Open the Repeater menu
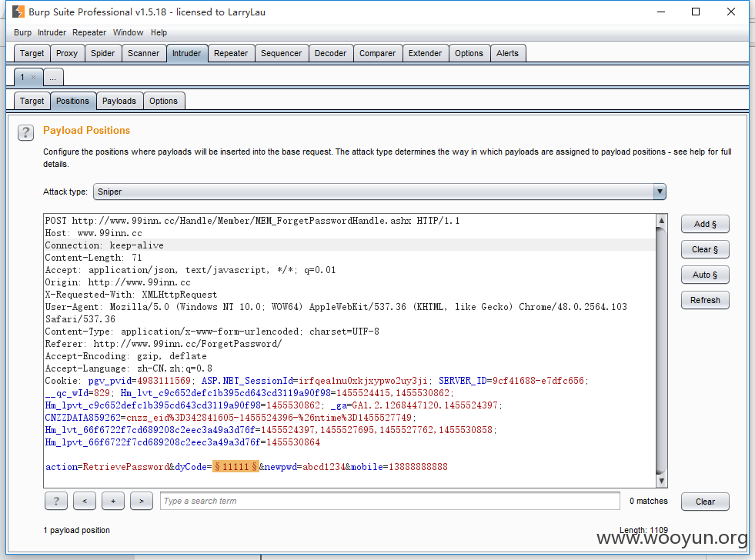 tap(89, 33)
